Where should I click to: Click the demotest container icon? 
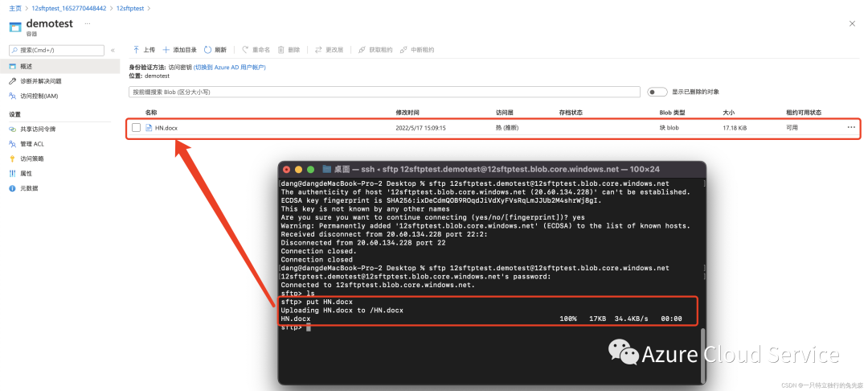(x=15, y=27)
